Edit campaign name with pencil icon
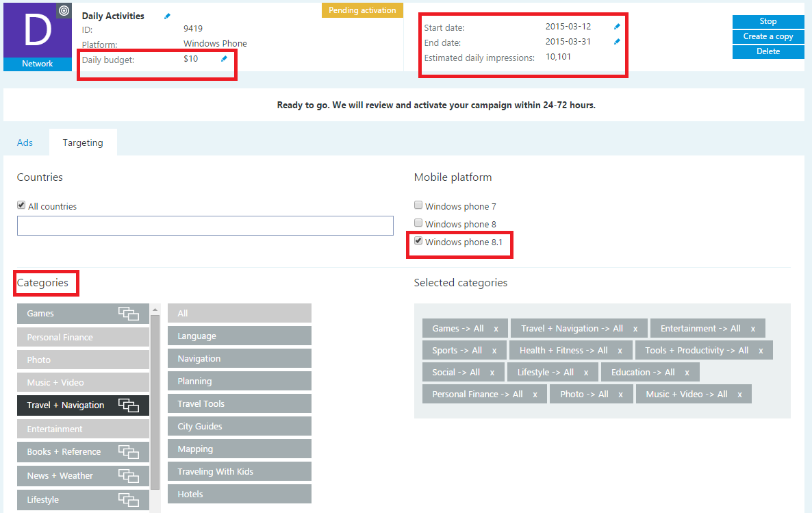The image size is (812, 513). (x=167, y=16)
